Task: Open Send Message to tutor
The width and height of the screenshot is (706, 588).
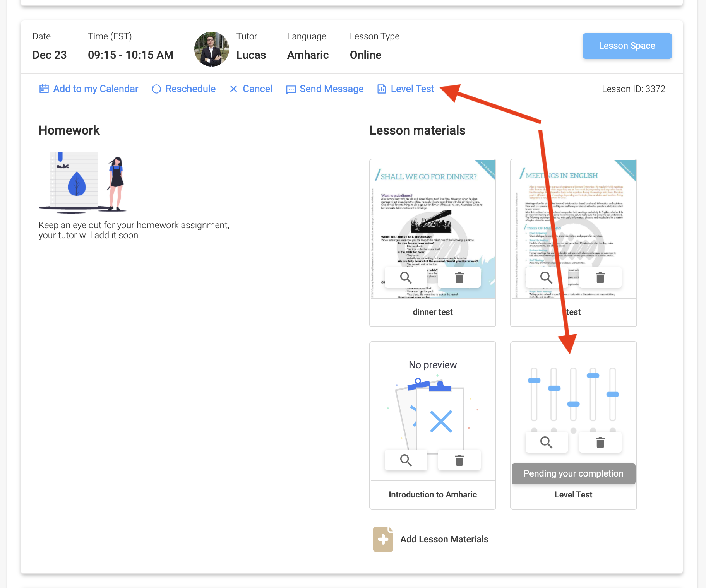Action: (331, 89)
